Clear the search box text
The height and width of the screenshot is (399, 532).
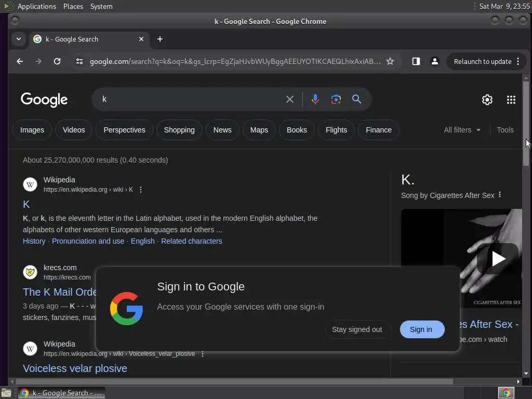point(290,99)
